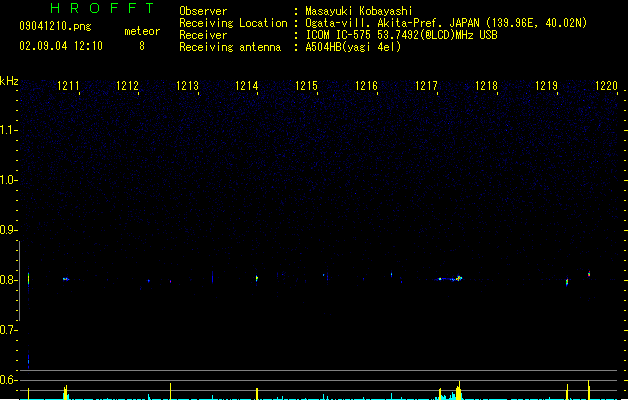Click the 0.8 kHz frequency axis label
The height and width of the screenshot is (400, 629).
pyautogui.click(x=8, y=280)
